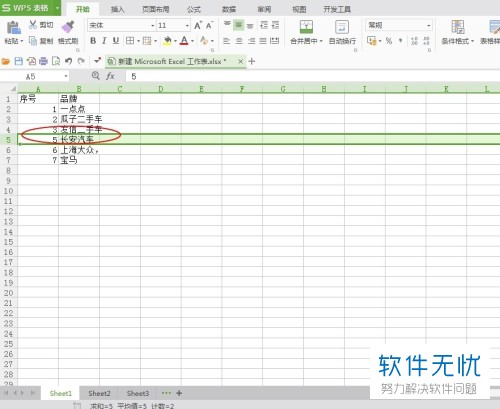The image size is (500, 409).
Task: Open the fill color dropdown arrow
Action: pos(175,41)
